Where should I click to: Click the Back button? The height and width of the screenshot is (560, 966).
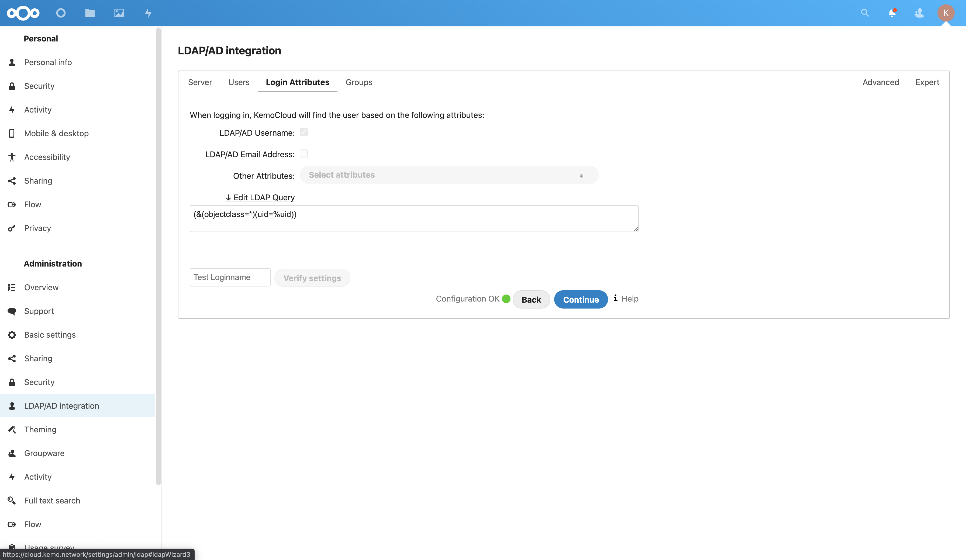[531, 300]
